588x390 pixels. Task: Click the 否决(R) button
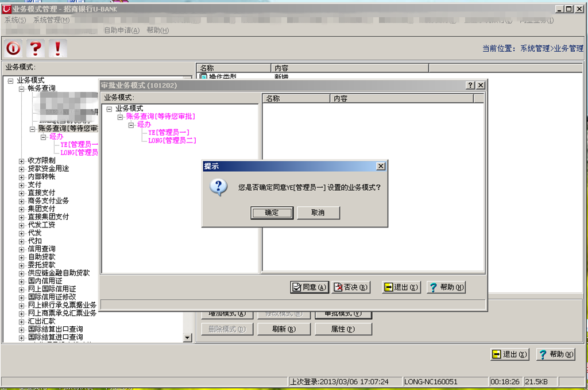click(x=351, y=287)
